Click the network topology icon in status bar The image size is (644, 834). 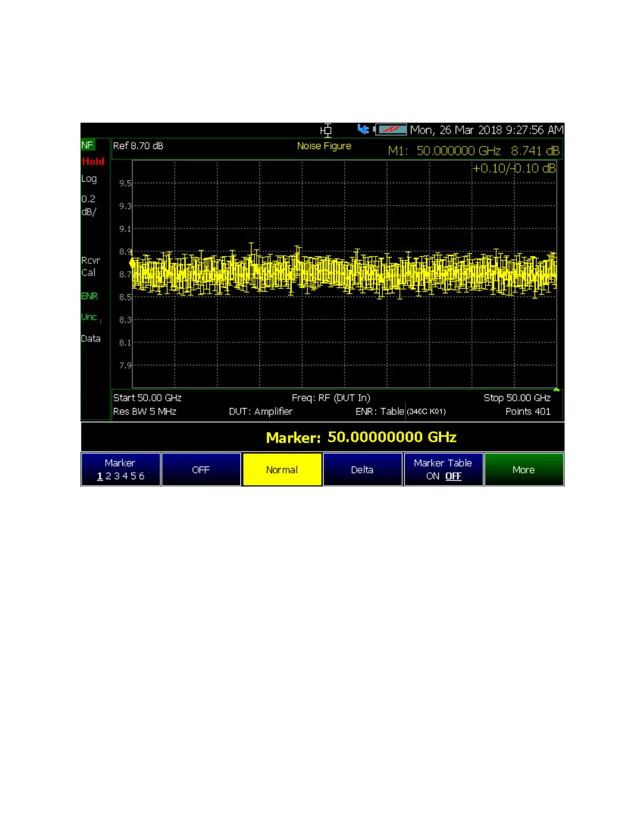(326, 130)
